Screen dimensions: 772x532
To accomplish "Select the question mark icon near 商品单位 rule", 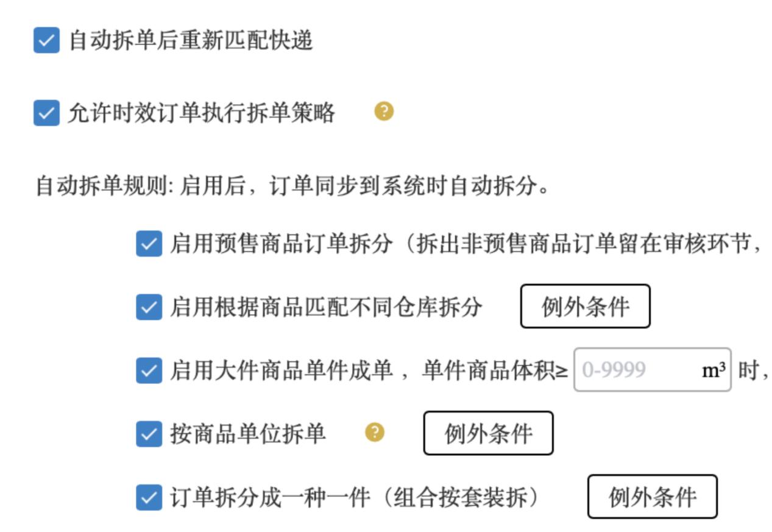I will [375, 433].
